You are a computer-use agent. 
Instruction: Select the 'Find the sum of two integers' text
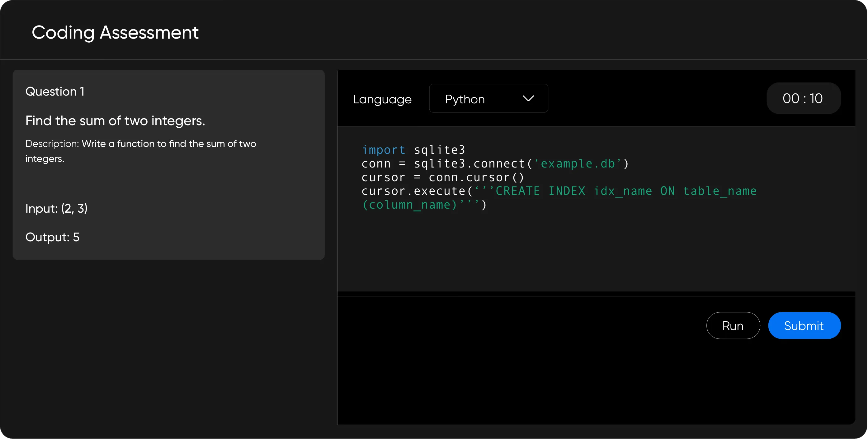click(x=115, y=120)
